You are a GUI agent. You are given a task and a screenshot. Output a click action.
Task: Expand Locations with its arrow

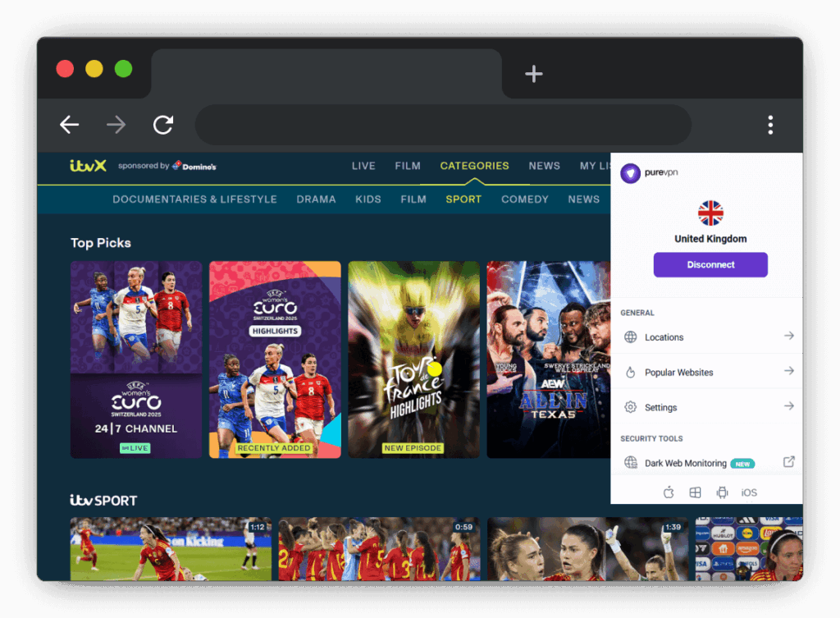tap(788, 336)
